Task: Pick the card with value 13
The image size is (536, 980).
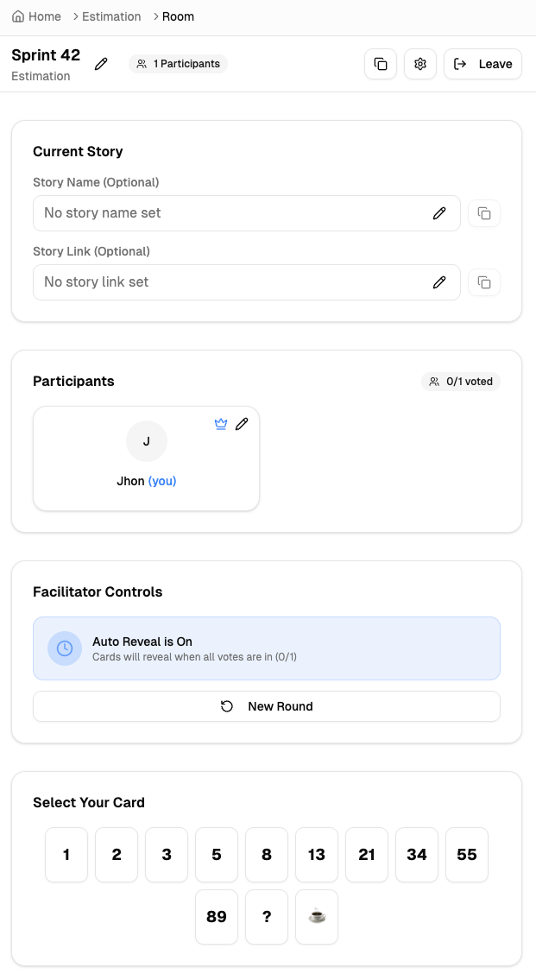Action: [317, 855]
